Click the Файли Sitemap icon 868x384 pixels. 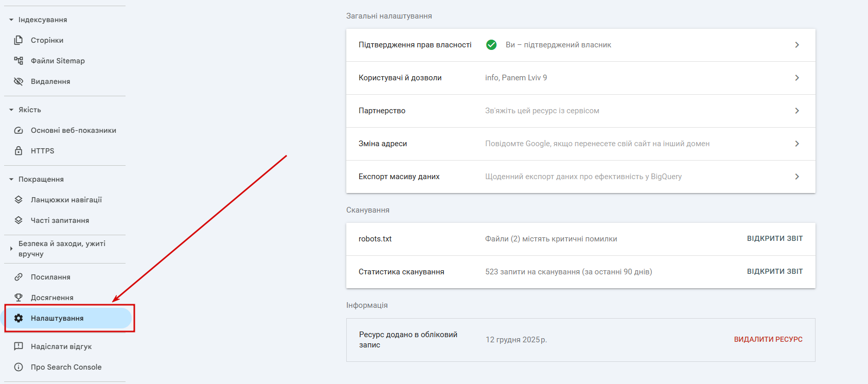19,61
